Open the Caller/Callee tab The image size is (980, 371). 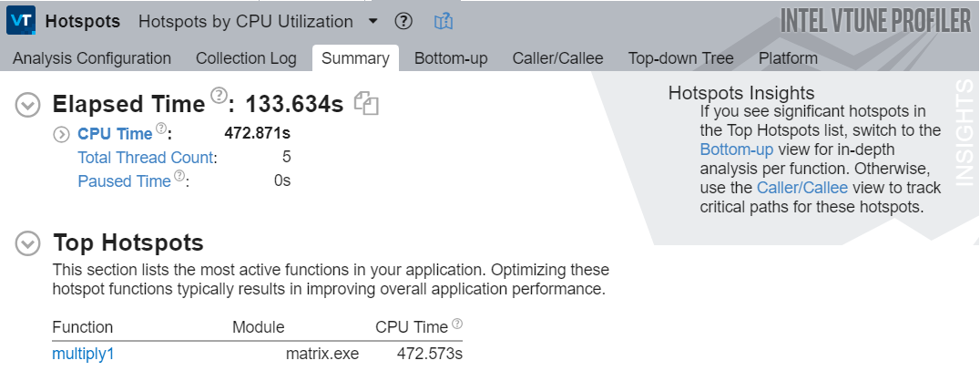tap(557, 58)
